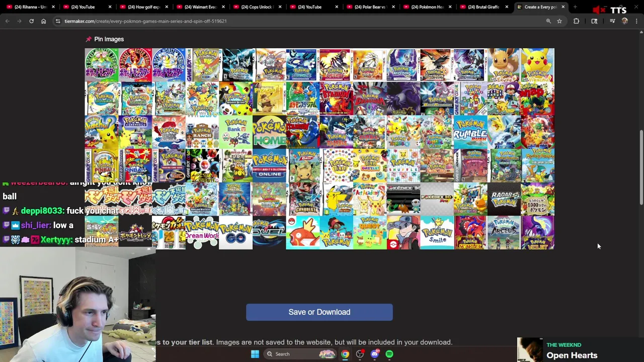This screenshot has height=362, width=644.
Task: Reload the tiermaker page
Action: click(31, 21)
